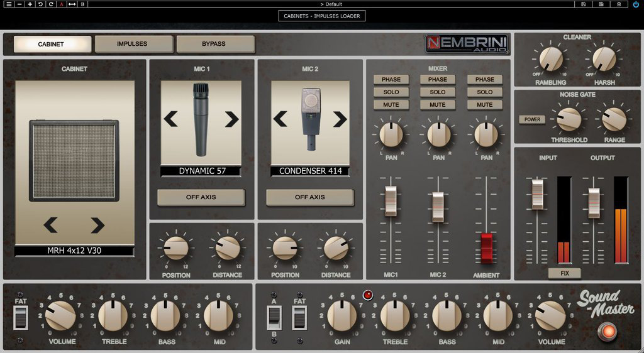Click the noise gate RANGE knob

pos(614,119)
